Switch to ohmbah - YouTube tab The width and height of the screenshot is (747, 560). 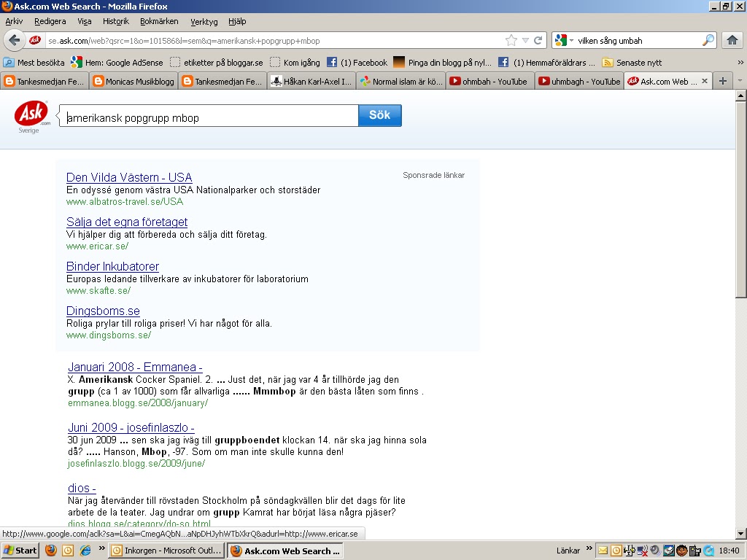489,81
